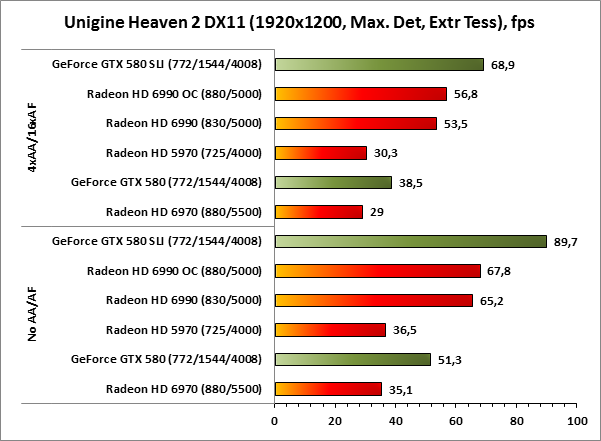Screen dimensions: 601x441
Task: Select the Radeon HD 6990 OC bar showing 56,8
Action: coord(360,94)
